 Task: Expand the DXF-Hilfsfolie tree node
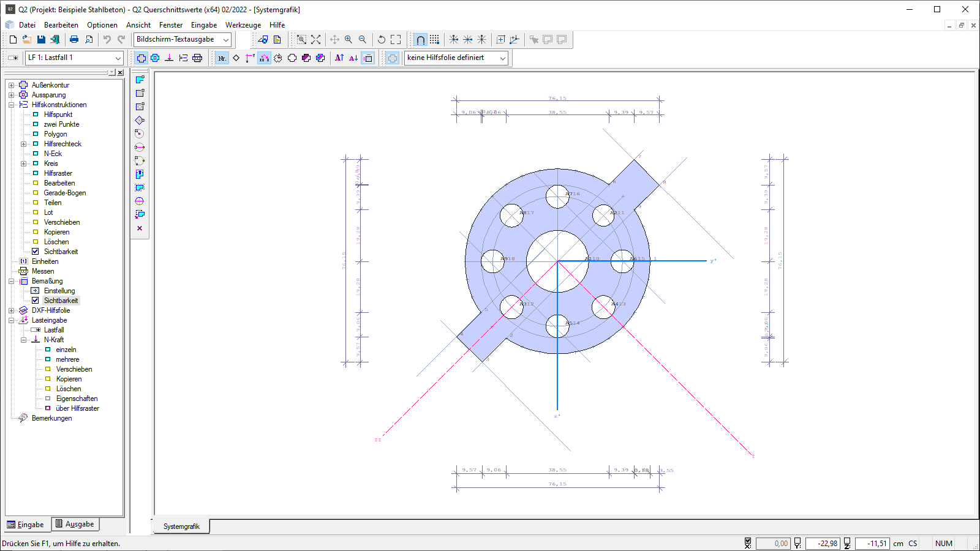pos(11,310)
